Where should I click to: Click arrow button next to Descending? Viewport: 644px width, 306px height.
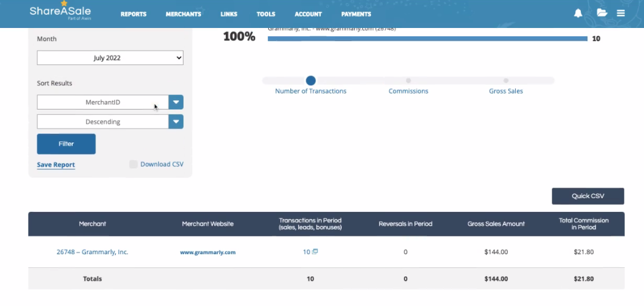pyautogui.click(x=176, y=122)
